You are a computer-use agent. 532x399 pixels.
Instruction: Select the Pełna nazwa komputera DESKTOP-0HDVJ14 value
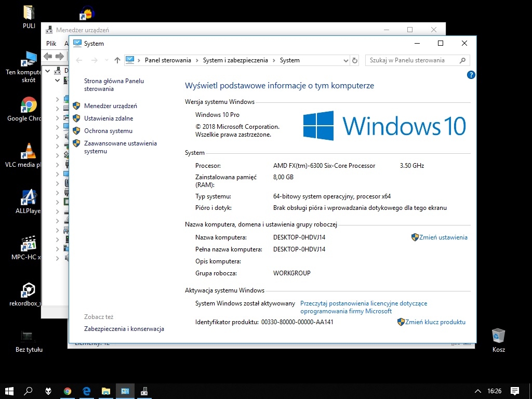coord(299,249)
